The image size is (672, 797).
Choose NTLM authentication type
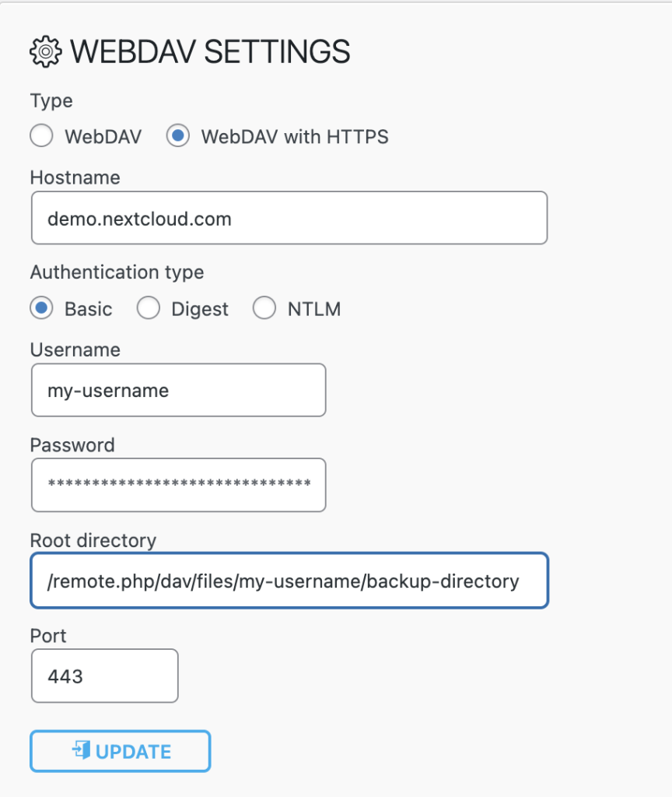(264, 308)
